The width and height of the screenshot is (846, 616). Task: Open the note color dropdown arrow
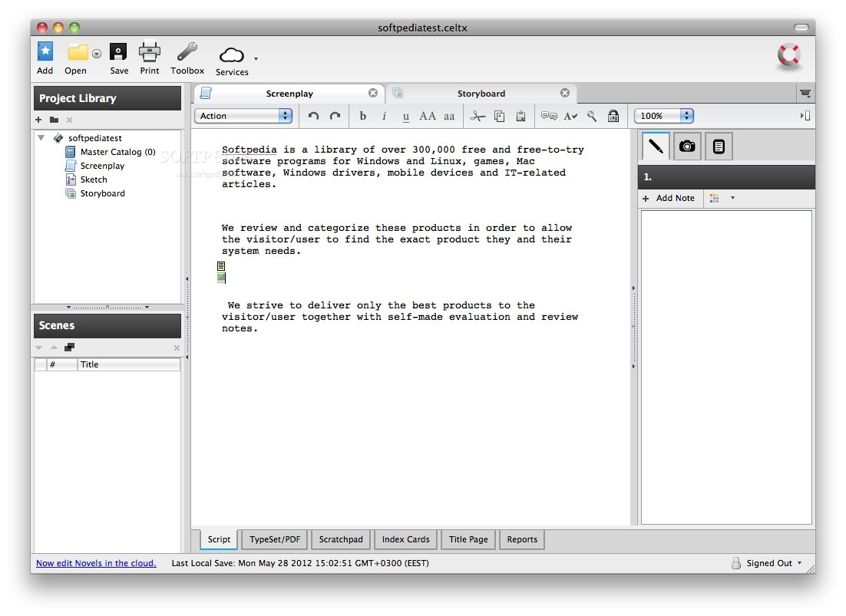point(732,198)
